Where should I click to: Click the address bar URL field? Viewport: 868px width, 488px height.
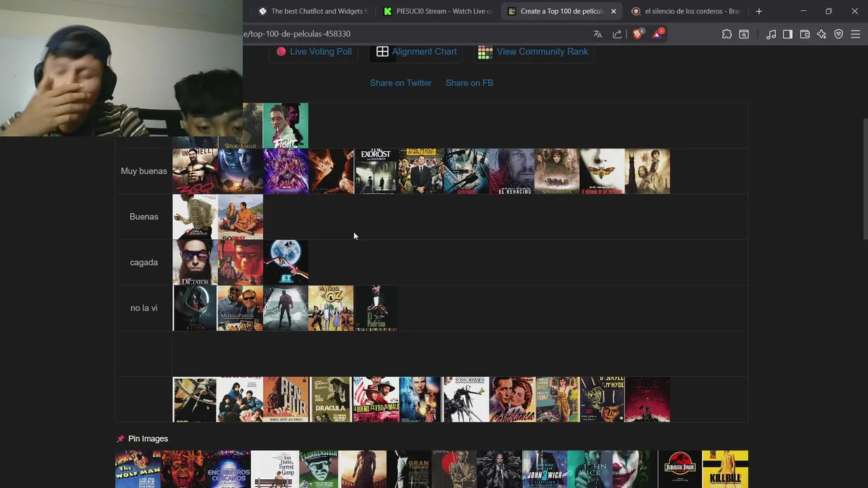click(x=414, y=34)
